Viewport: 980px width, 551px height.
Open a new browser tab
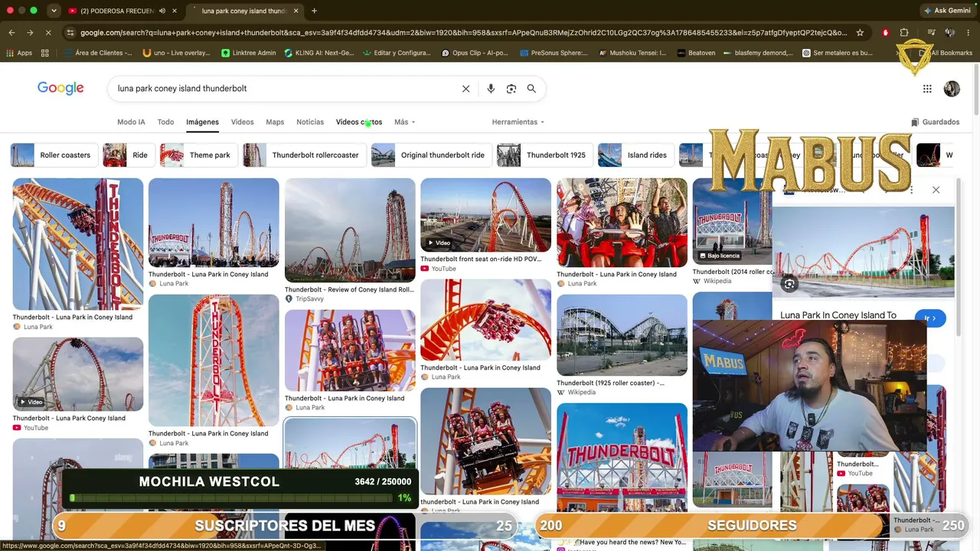pos(314,11)
